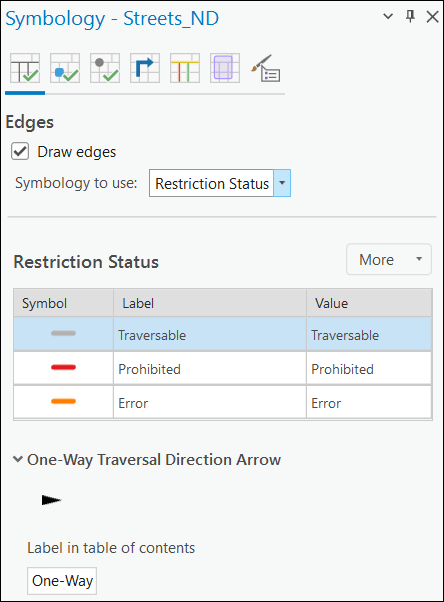Collapse One-Way Traversal Direction Arrow section

(x=18, y=459)
